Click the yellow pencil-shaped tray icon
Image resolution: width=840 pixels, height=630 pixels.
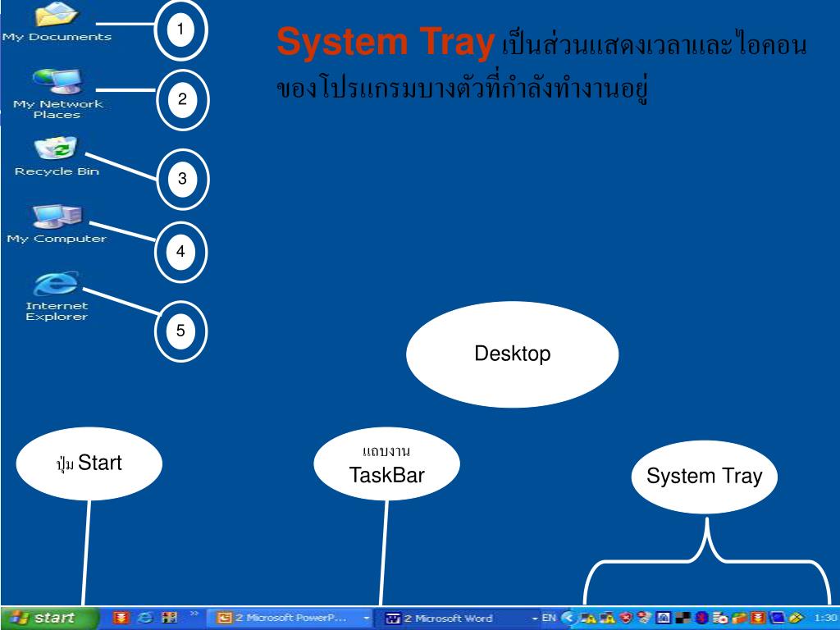tap(796, 618)
